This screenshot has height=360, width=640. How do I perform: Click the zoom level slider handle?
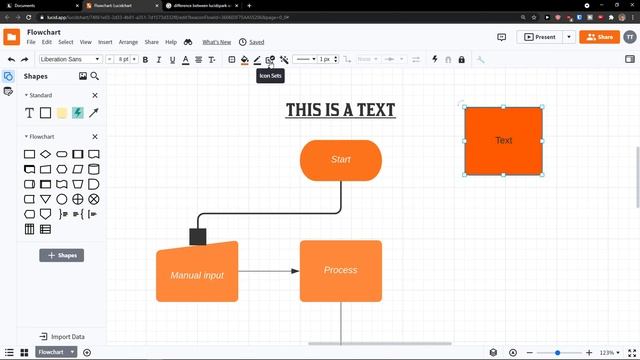tap(557, 352)
